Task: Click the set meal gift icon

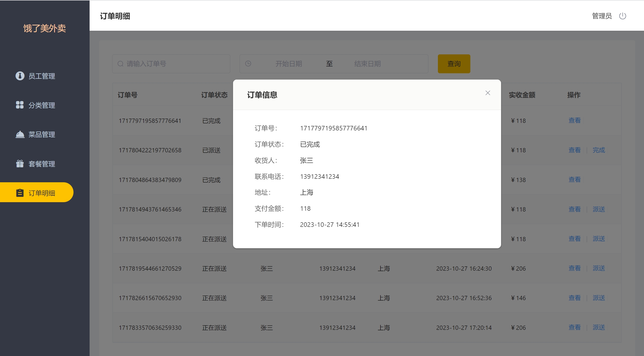Action: (20, 164)
